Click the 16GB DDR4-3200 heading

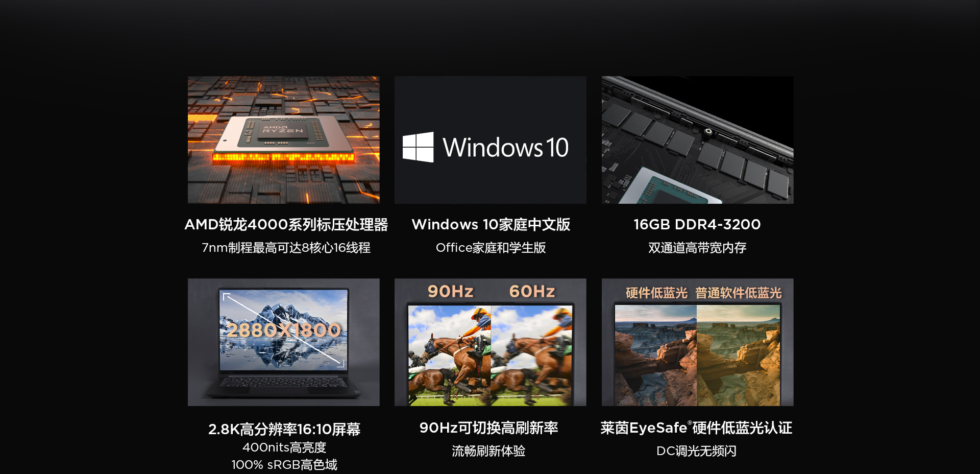697,224
